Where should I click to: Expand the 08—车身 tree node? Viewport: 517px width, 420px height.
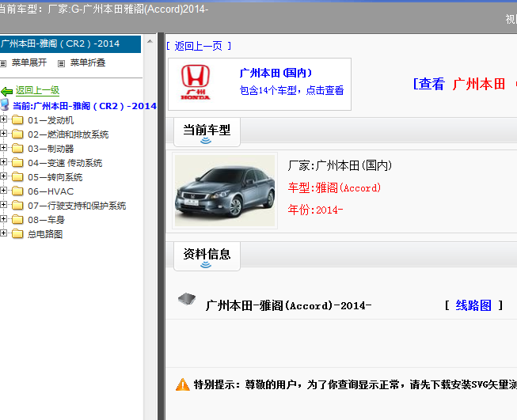4,220
